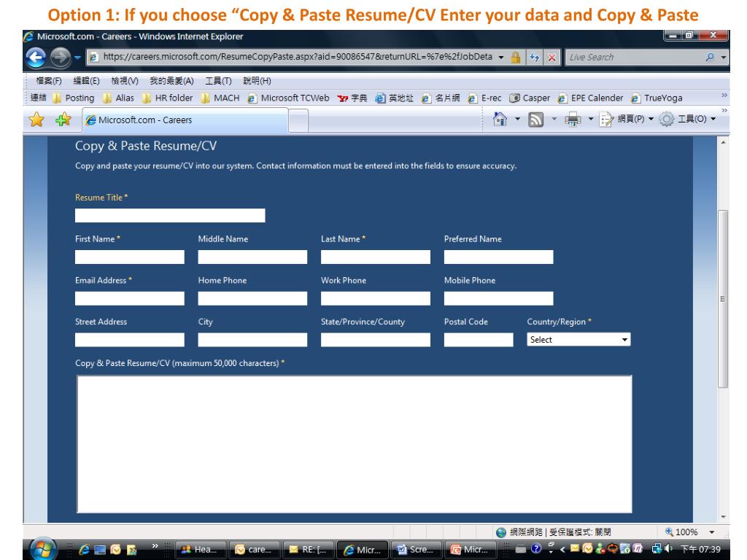Click the Favorites Center star icon
This screenshot has height=560, width=747.
(36, 120)
